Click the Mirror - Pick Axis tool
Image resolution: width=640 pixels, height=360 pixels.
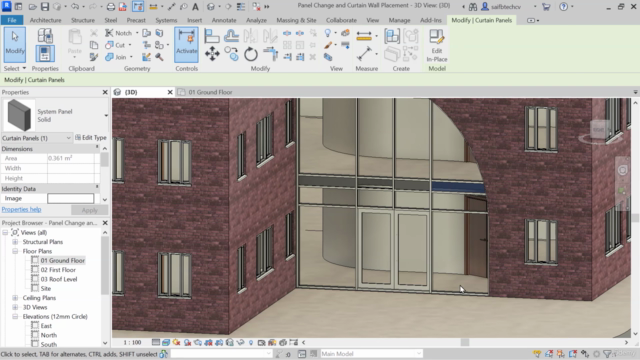(251, 36)
